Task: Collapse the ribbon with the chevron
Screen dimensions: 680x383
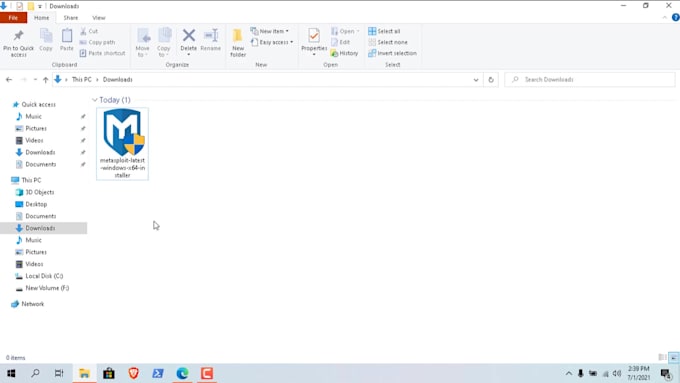Action: [x=664, y=18]
